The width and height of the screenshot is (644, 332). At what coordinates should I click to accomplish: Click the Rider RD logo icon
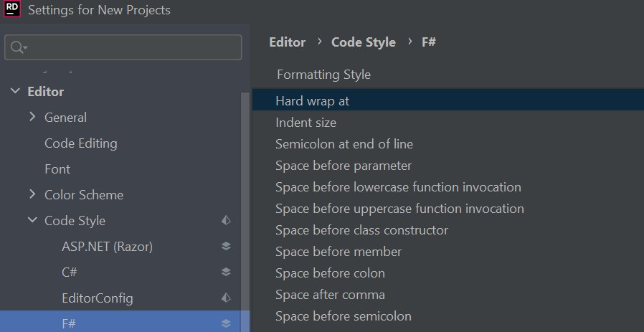(12, 9)
